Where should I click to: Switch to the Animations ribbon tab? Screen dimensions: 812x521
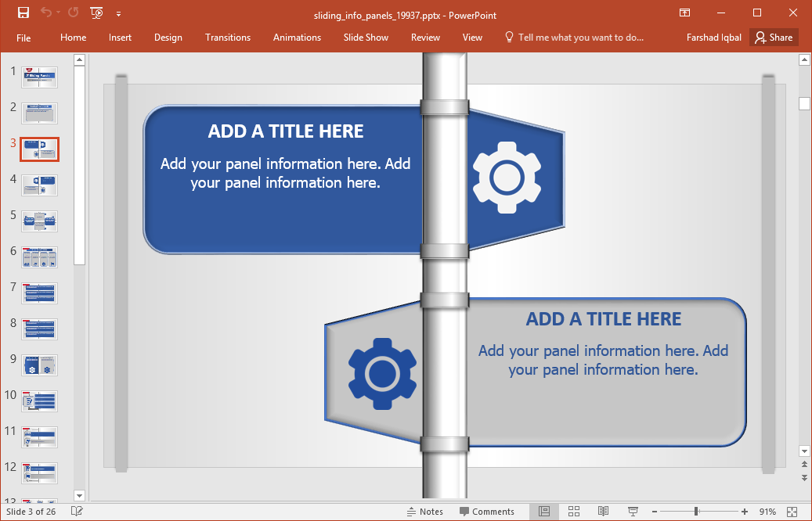[297, 37]
